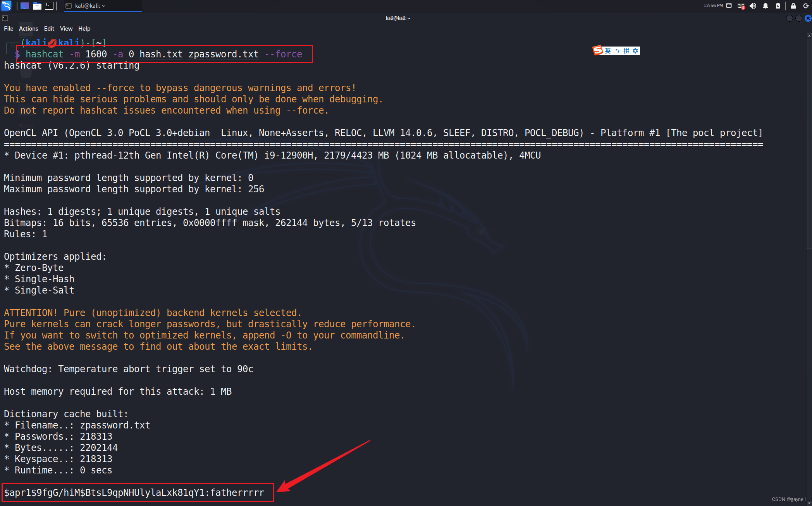Click the show desktop panel icon
This screenshot has width=812, height=506.
click(x=25, y=6)
